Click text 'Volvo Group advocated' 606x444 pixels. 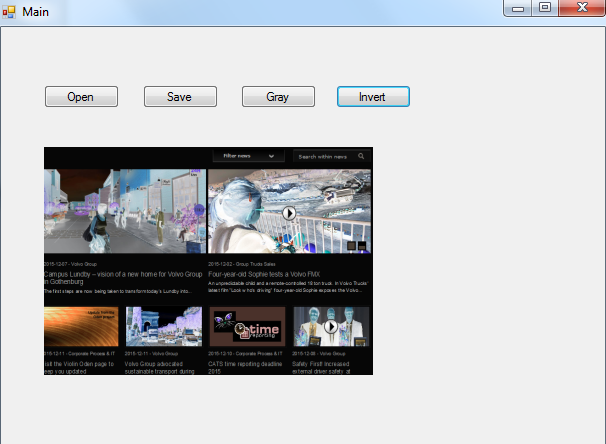pos(154,364)
